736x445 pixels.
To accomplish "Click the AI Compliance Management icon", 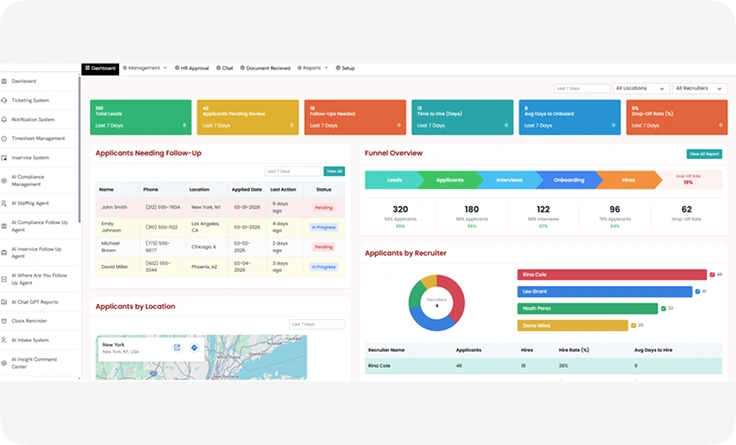I will click(4, 181).
